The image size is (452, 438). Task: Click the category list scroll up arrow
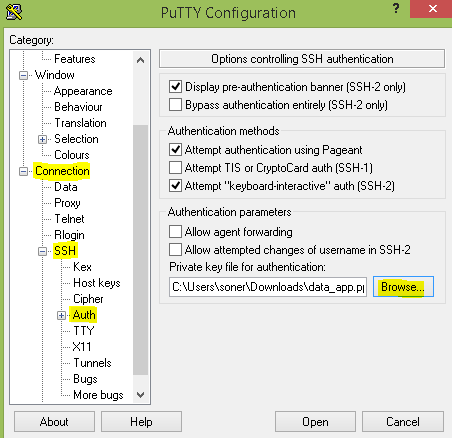(141, 60)
